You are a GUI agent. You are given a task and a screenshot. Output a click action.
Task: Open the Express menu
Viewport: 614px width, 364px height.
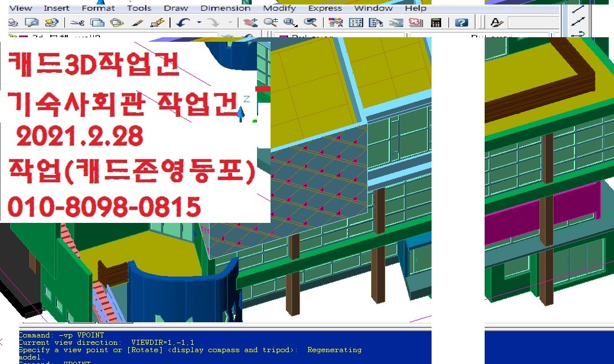click(x=325, y=8)
